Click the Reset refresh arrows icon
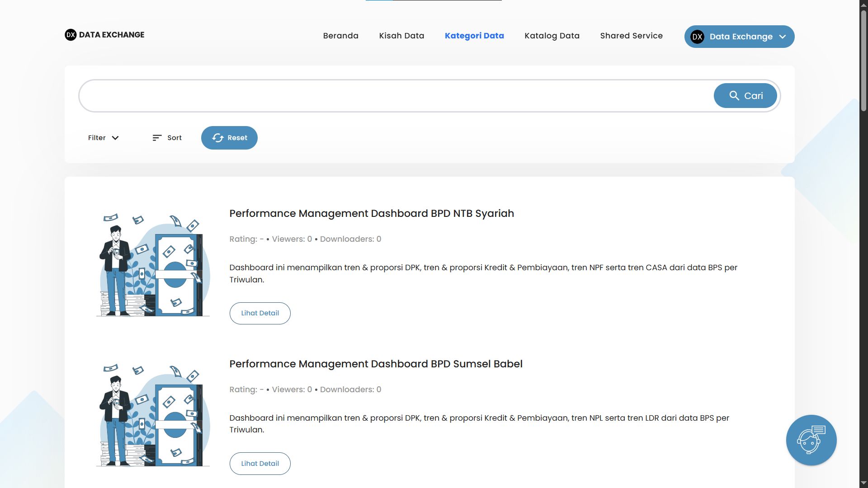The width and height of the screenshot is (868, 488). (x=218, y=138)
